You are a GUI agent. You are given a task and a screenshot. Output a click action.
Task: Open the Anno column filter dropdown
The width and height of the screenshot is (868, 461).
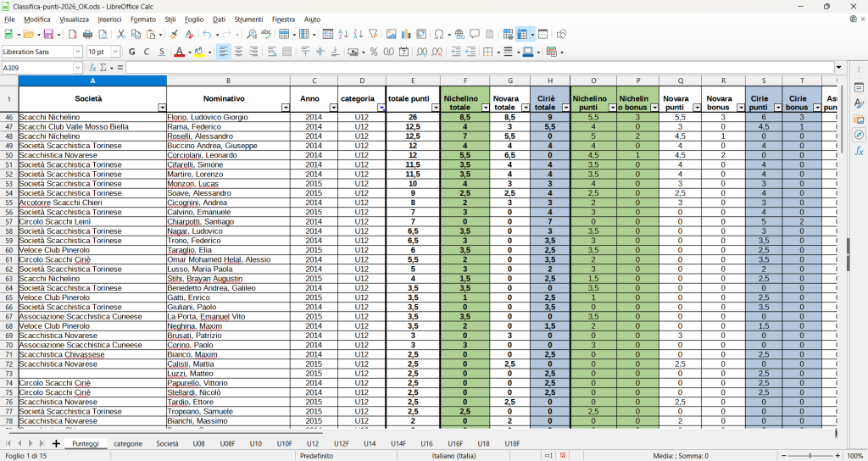point(333,108)
